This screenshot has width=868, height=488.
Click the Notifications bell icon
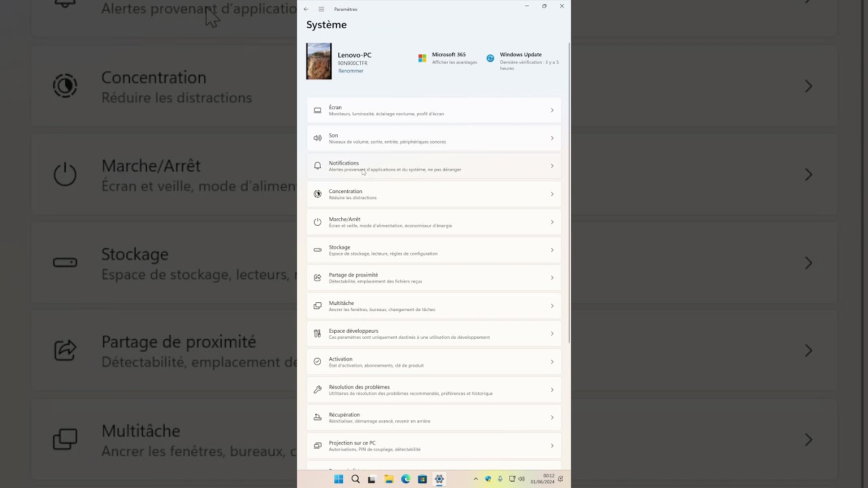pos(317,166)
